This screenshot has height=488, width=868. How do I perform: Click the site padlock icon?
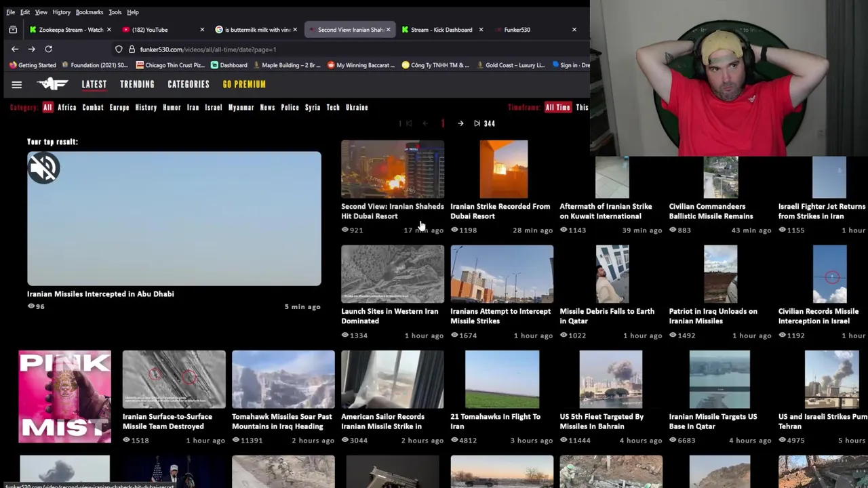132,49
